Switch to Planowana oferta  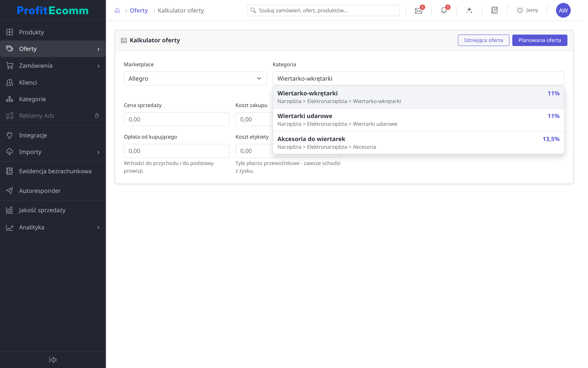pyautogui.click(x=540, y=40)
